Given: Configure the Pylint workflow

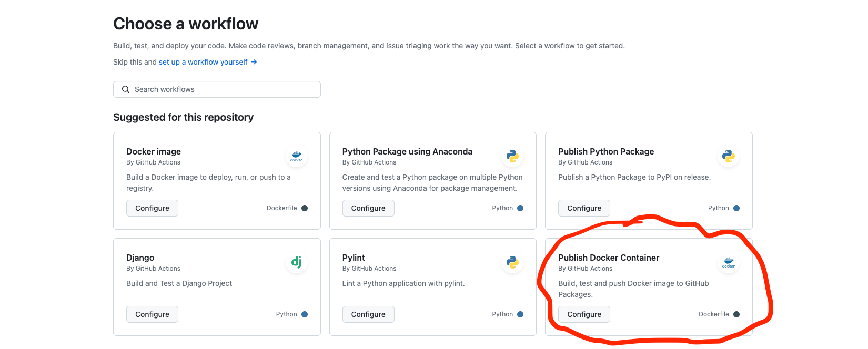Looking at the screenshot, I should (x=368, y=314).
